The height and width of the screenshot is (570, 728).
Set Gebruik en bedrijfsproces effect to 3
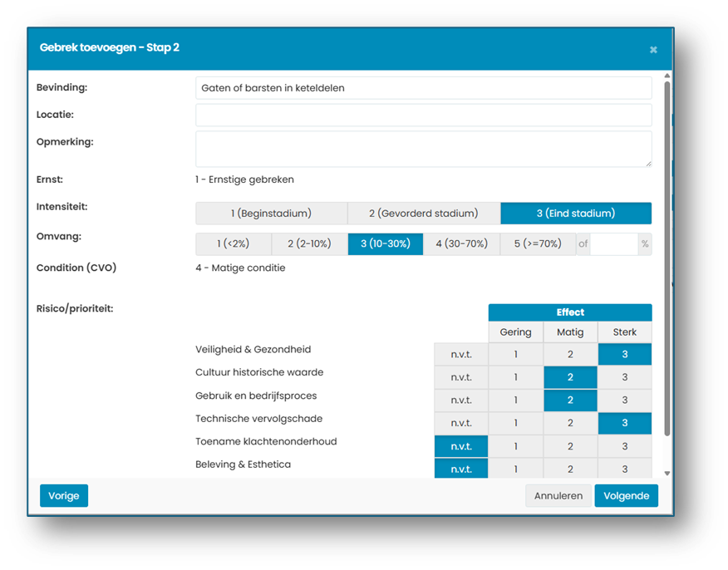625,400
